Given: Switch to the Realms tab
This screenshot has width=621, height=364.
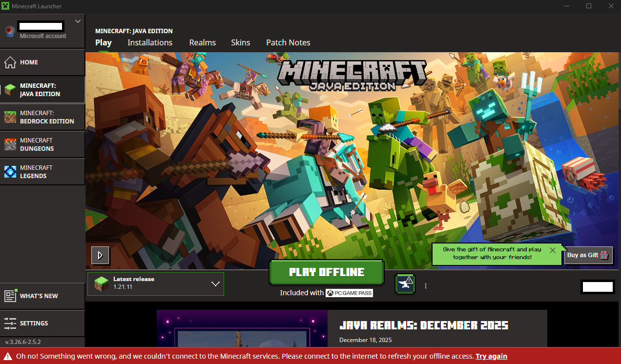Looking at the screenshot, I should pyautogui.click(x=203, y=42).
